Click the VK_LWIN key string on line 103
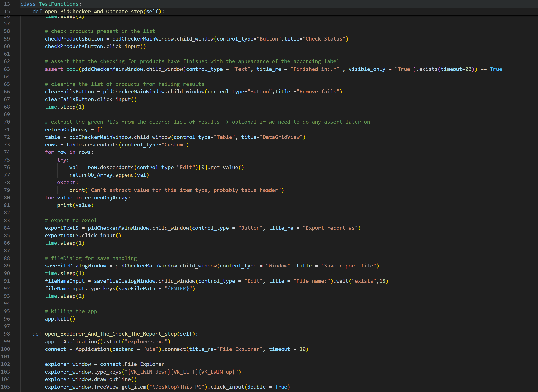538x392 pixels. click(x=181, y=372)
